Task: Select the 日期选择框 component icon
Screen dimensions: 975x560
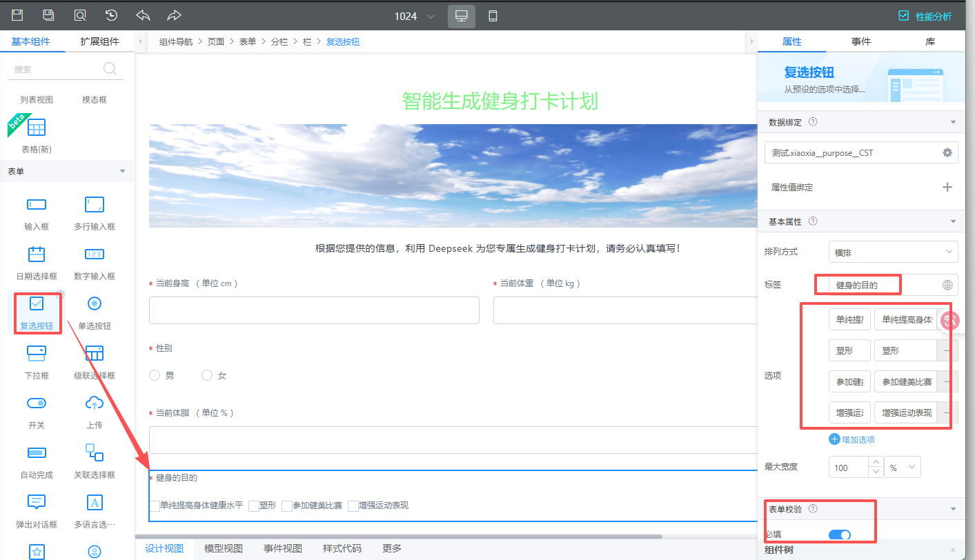Action: [37, 254]
